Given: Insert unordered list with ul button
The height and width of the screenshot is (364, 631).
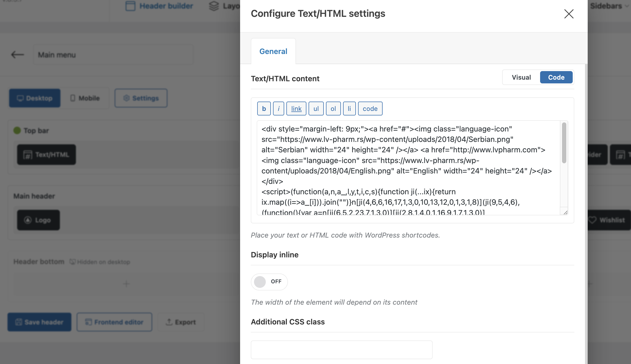Looking at the screenshot, I should tap(316, 109).
